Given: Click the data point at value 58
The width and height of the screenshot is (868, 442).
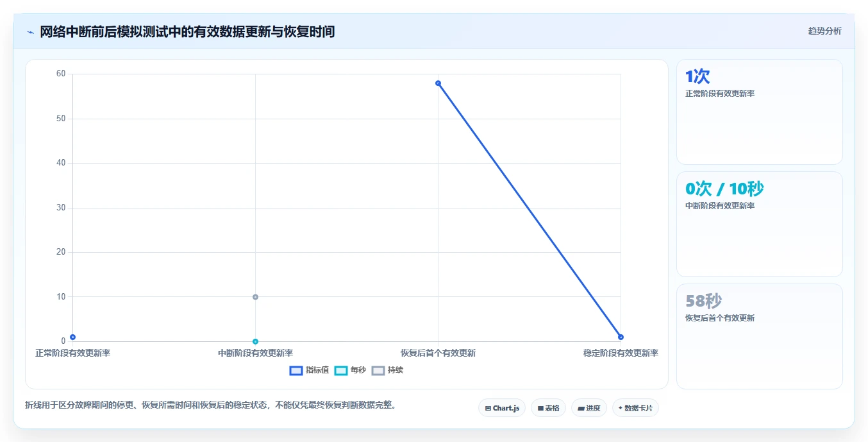Looking at the screenshot, I should [438, 83].
